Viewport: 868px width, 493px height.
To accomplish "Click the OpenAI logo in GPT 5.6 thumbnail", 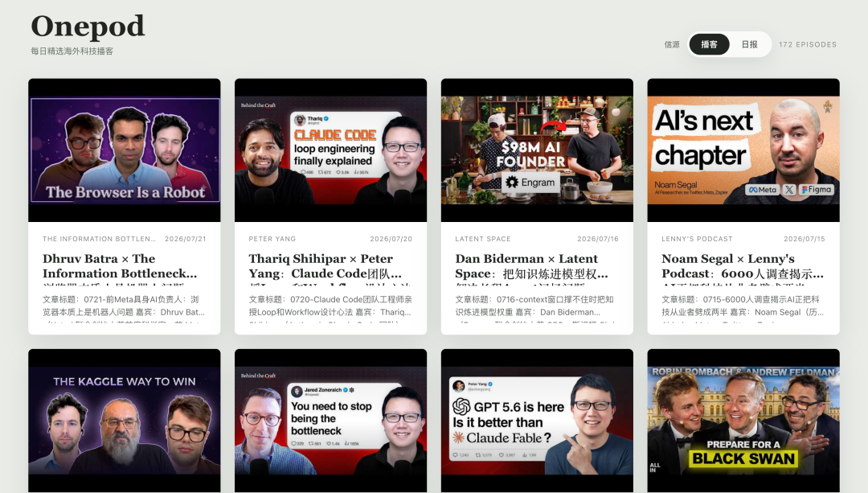I will pos(461,407).
